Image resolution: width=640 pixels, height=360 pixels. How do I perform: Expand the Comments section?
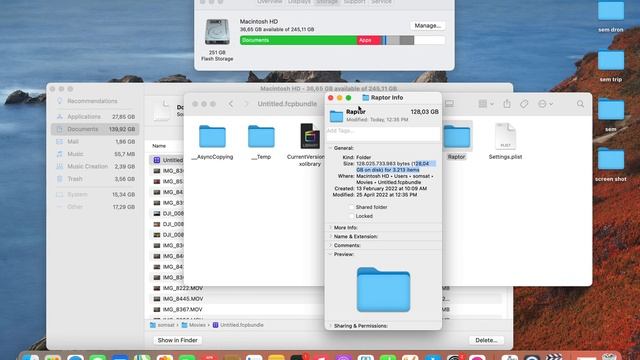[x=331, y=245]
